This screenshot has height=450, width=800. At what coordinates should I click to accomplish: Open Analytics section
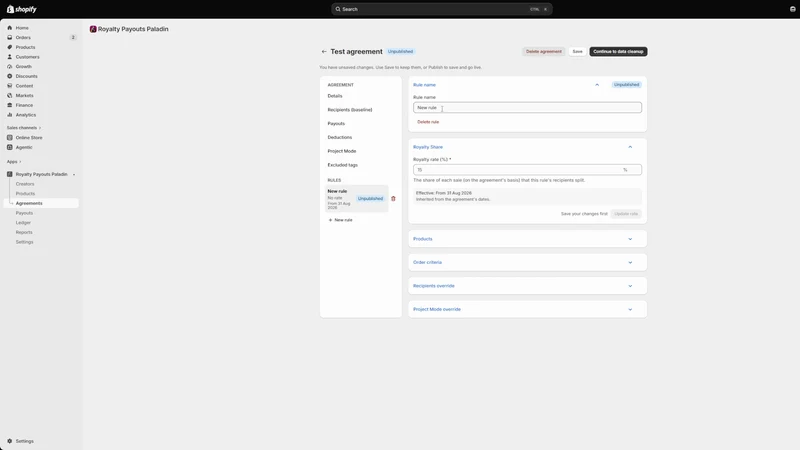tap(26, 115)
